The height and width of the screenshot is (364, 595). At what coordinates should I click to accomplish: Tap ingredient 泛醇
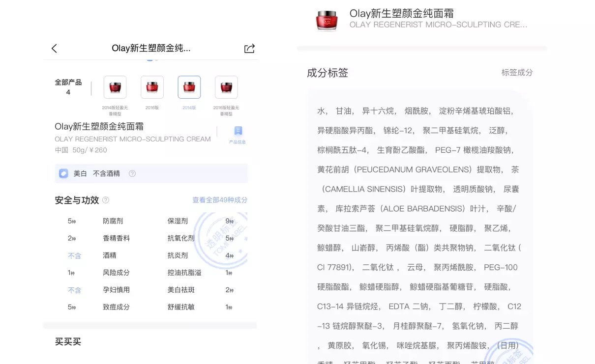[497, 131]
